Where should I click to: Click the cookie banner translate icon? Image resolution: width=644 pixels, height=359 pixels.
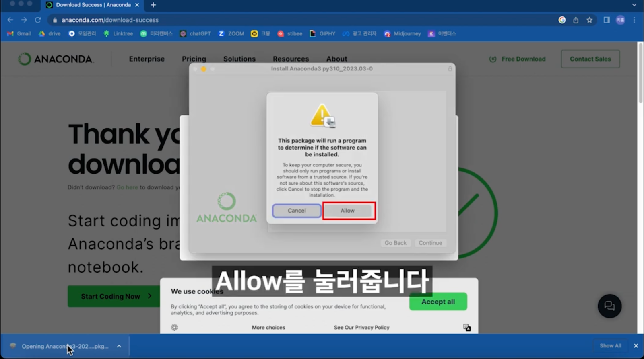point(467,328)
